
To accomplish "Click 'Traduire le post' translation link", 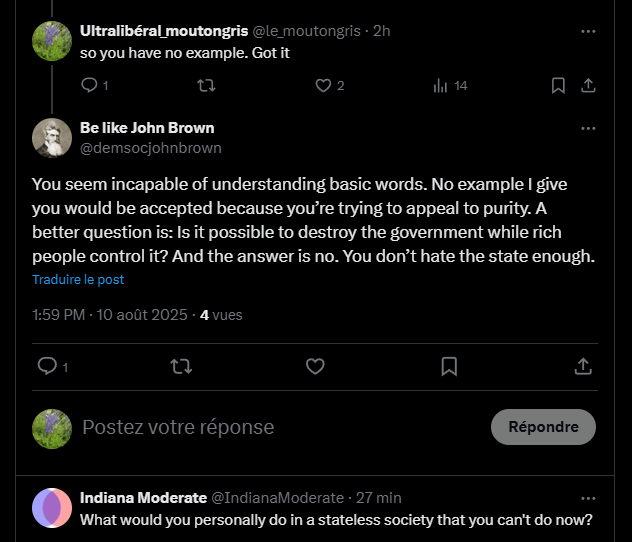I will point(78,279).
